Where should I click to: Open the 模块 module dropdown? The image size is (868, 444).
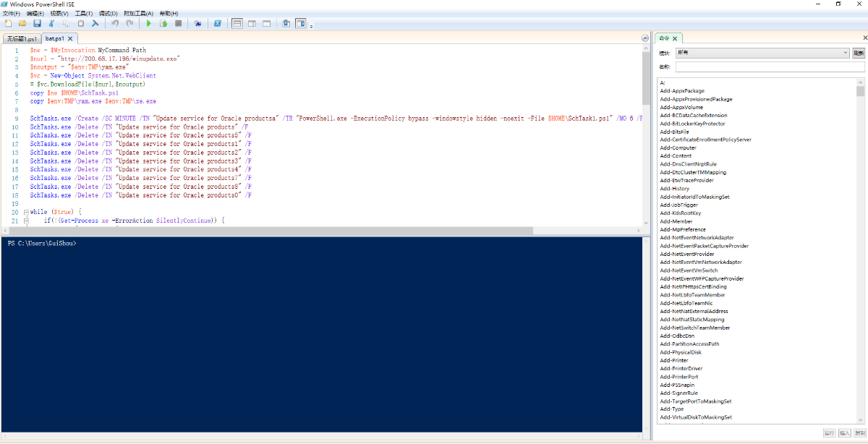click(762, 53)
